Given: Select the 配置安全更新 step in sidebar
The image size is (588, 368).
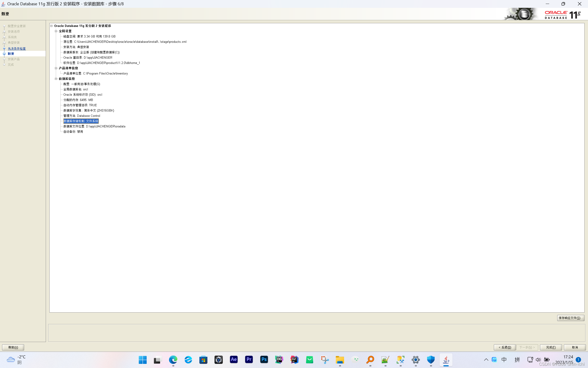Looking at the screenshot, I should point(17,26).
